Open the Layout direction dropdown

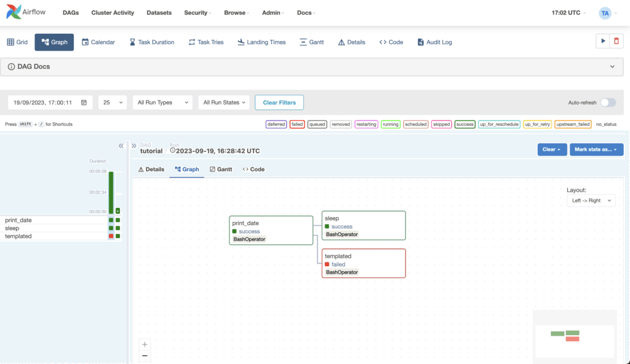click(591, 200)
